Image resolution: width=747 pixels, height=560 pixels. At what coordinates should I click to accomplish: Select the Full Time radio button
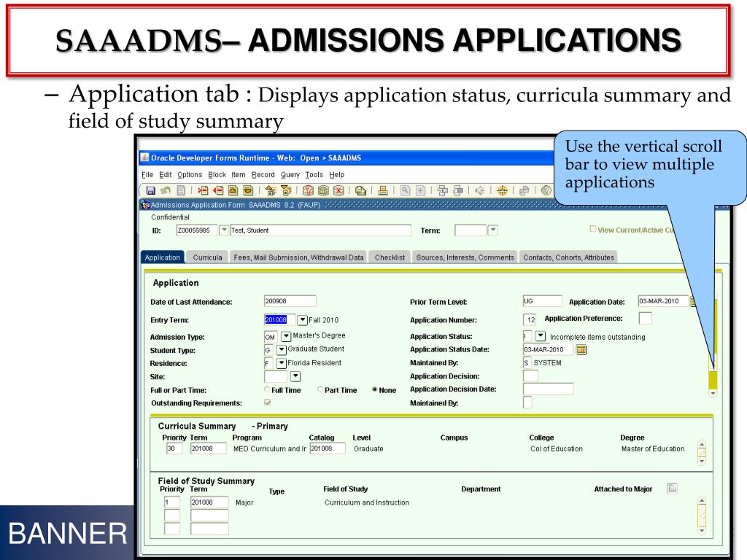click(x=267, y=389)
